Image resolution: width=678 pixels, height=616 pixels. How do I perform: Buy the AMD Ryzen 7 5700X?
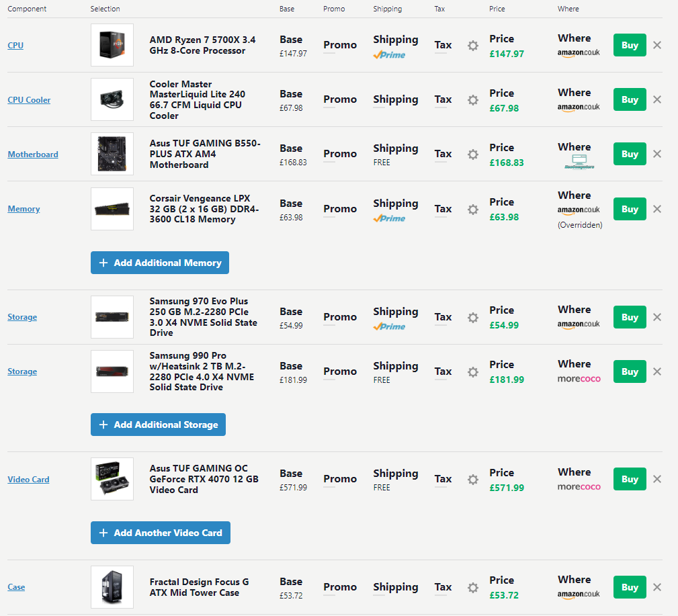point(630,45)
